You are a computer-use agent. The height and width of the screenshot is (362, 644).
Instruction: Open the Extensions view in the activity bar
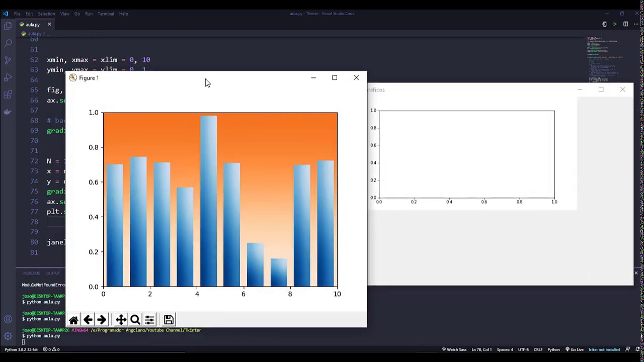click(x=8, y=95)
